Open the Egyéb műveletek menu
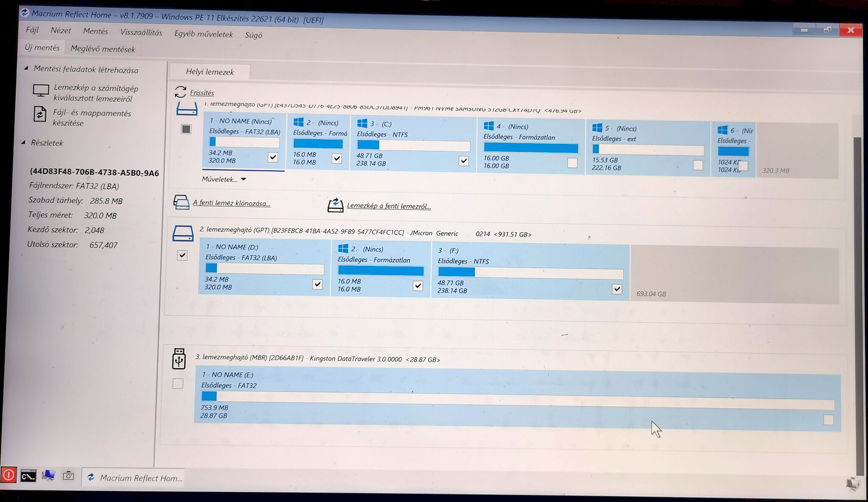 pyautogui.click(x=204, y=34)
